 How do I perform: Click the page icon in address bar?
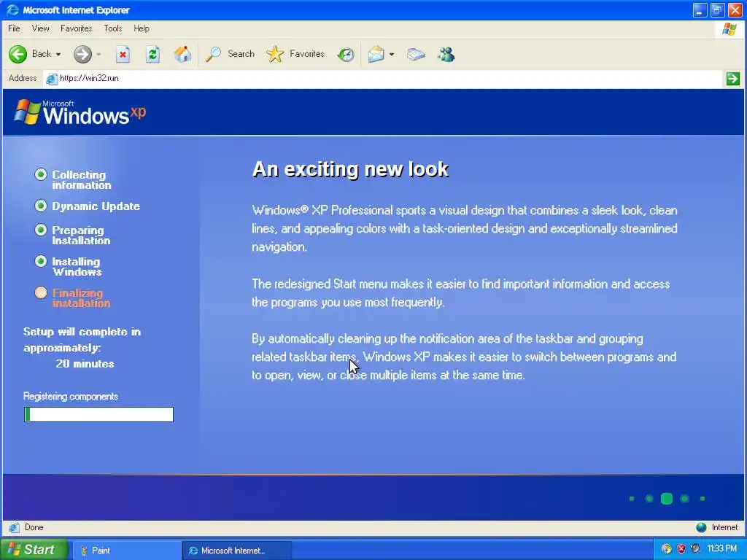click(52, 79)
